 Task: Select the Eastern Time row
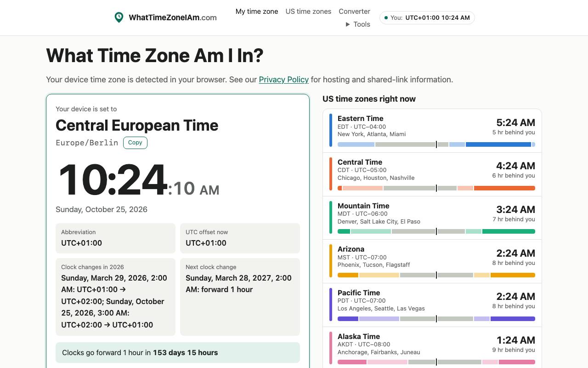coord(432,131)
